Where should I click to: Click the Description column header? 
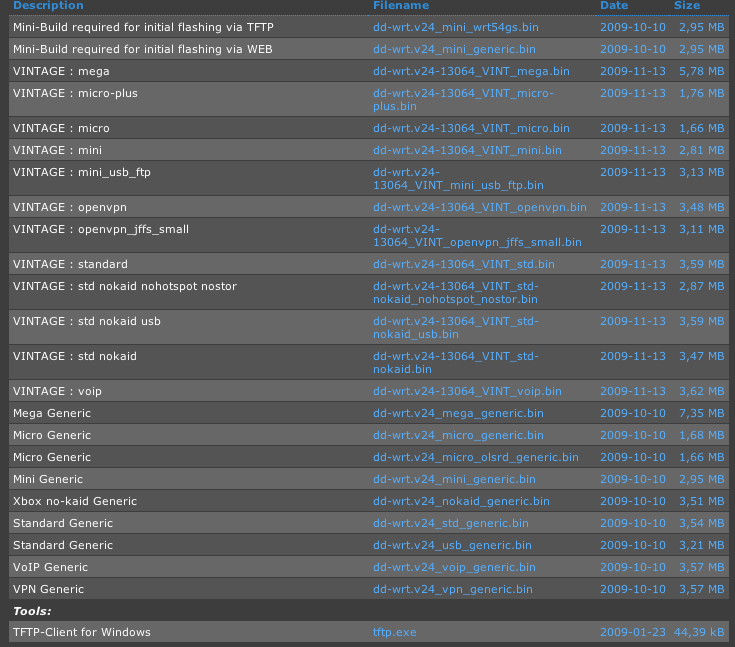pos(48,6)
